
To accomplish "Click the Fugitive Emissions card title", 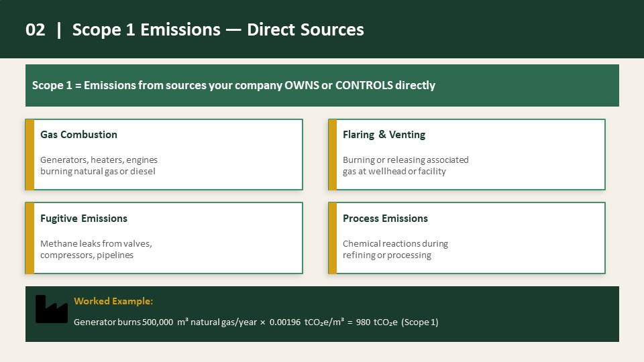I will point(84,219).
